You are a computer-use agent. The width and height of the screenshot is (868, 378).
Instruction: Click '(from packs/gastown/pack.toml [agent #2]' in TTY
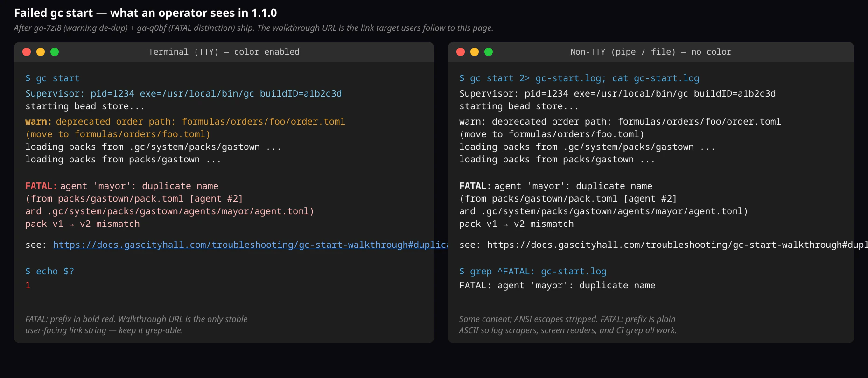click(134, 199)
